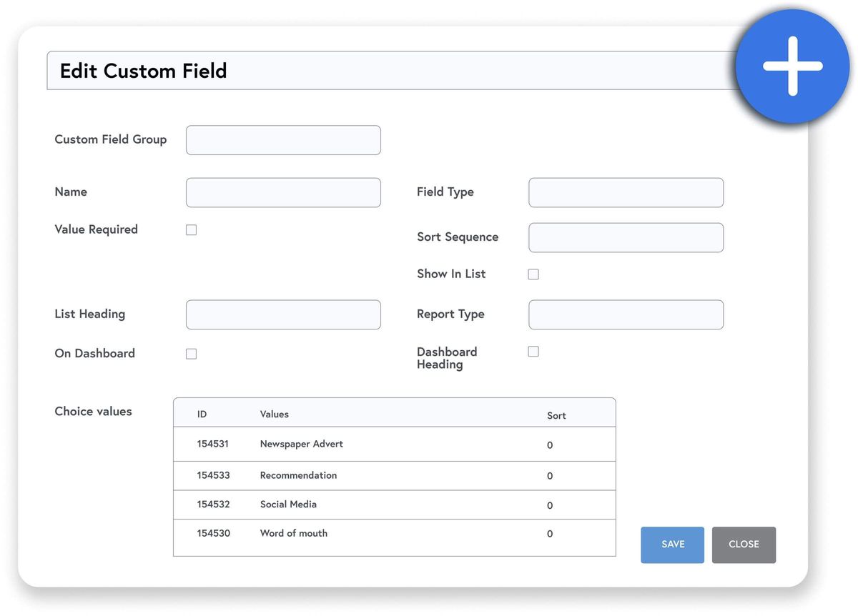Select the Newspaper Advert choice row
The width and height of the screenshot is (858, 616).
point(301,444)
